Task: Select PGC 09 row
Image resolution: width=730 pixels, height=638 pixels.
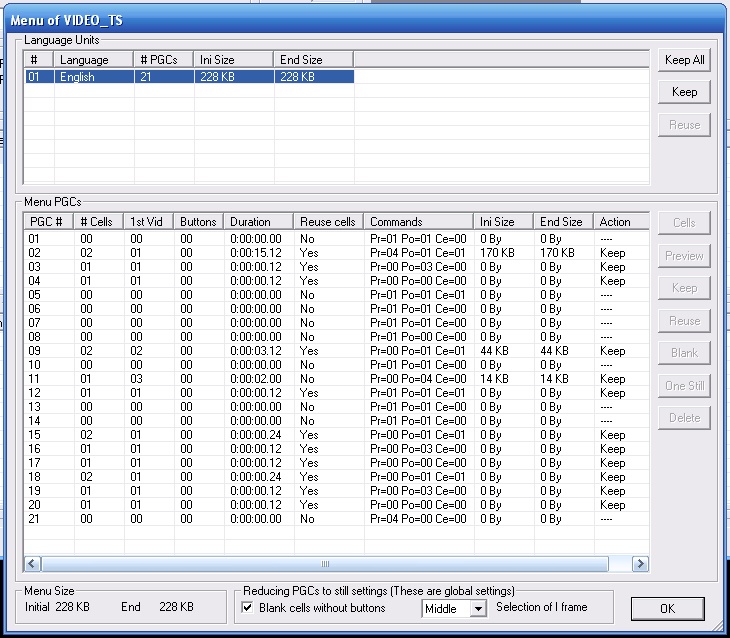Action: point(337,351)
